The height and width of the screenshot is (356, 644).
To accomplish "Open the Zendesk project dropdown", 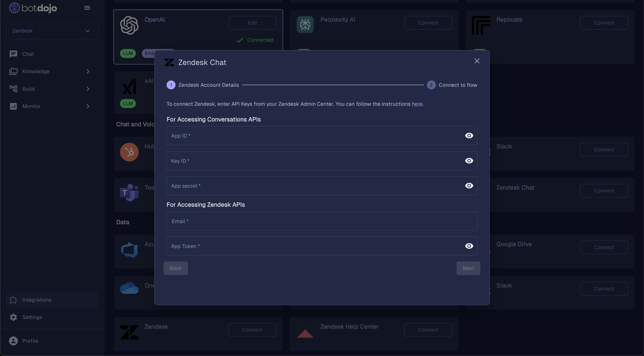I will tap(52, 31).
